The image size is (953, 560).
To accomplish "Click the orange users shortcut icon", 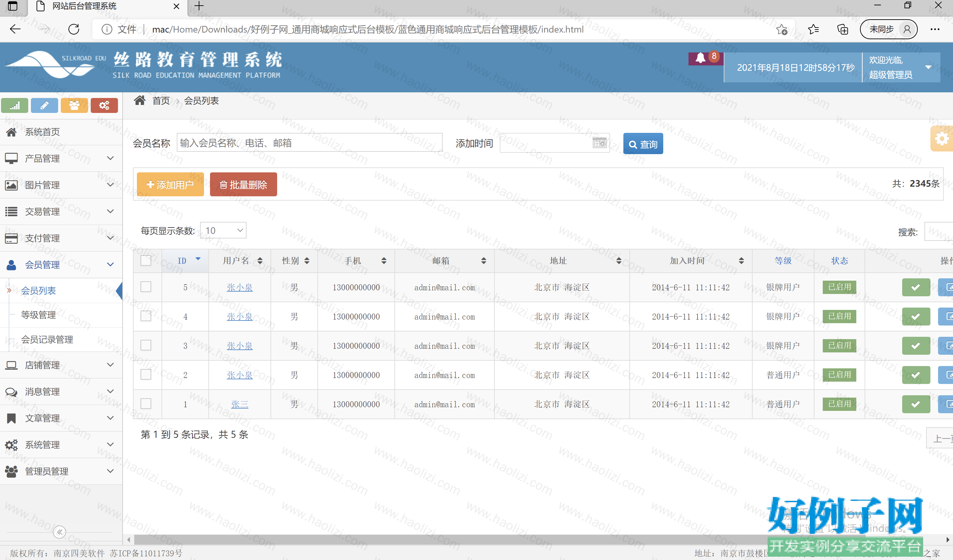I will tap(74, 105).
